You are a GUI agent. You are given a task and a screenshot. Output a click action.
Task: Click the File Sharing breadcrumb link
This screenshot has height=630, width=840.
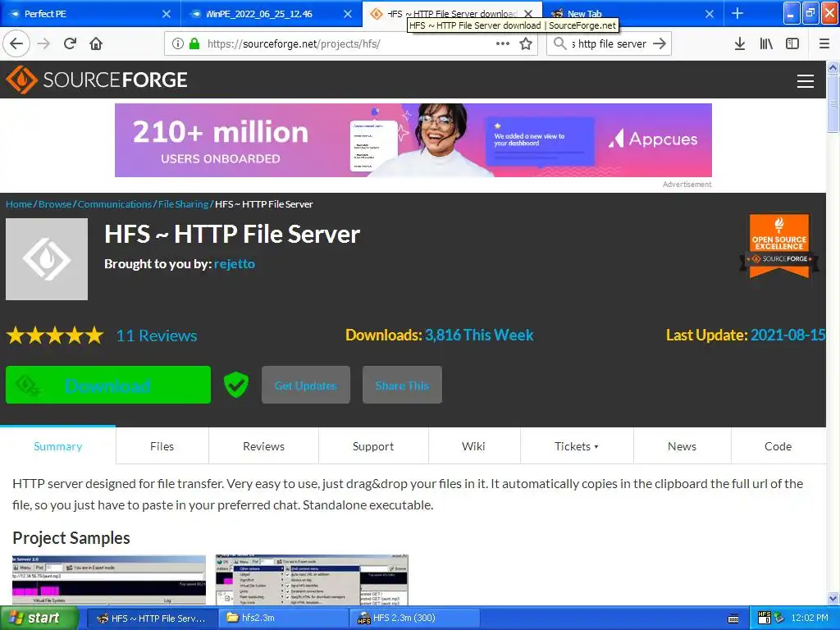tap(183, 204)
